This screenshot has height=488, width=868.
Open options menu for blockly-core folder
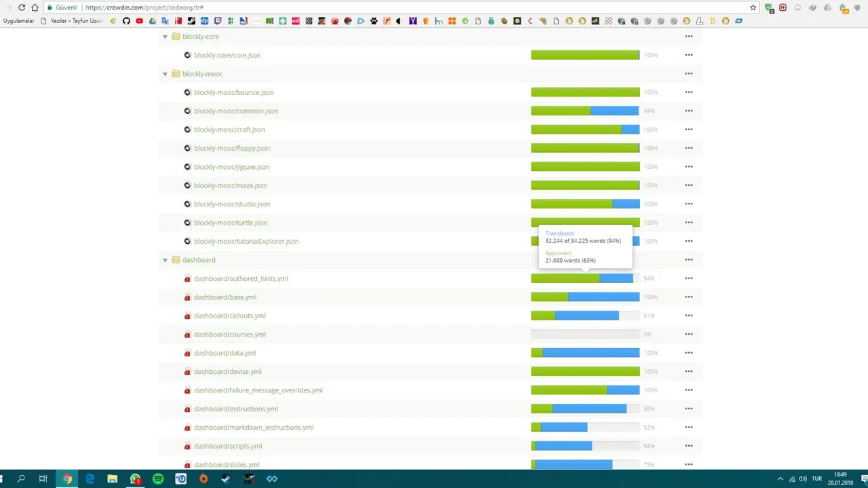(x=689, y=37)
